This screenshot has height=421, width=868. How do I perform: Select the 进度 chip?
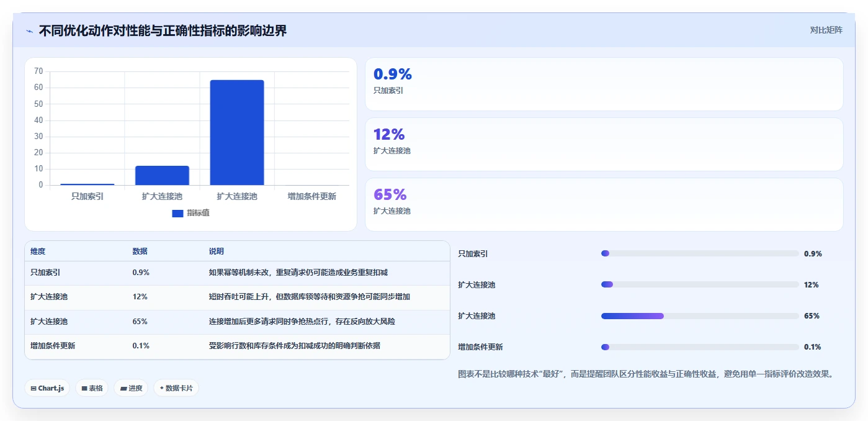point(131,388)
